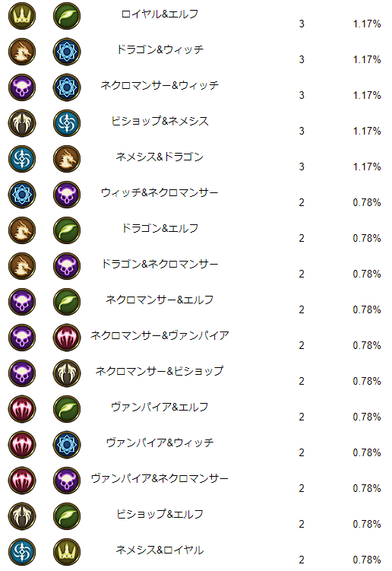The image size is (392, 571).
Task: Click the Elf leaf icon in the ビショップ&エルフ row
Action: click(x=67, y=515)
